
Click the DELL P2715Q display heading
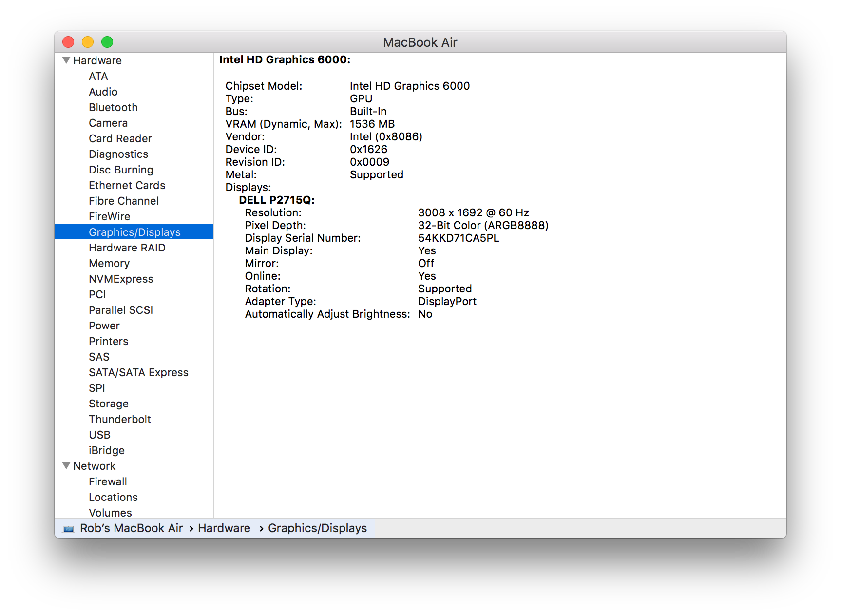tap(277, 200)
